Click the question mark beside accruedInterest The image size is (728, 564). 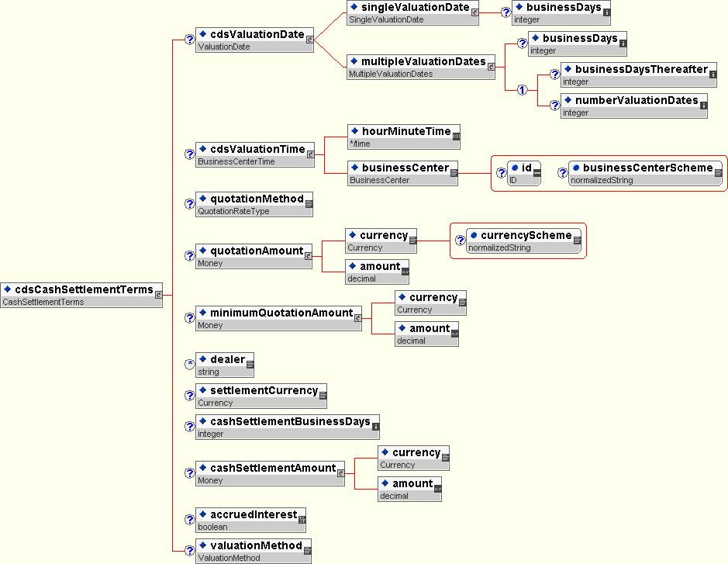(189, 520)
